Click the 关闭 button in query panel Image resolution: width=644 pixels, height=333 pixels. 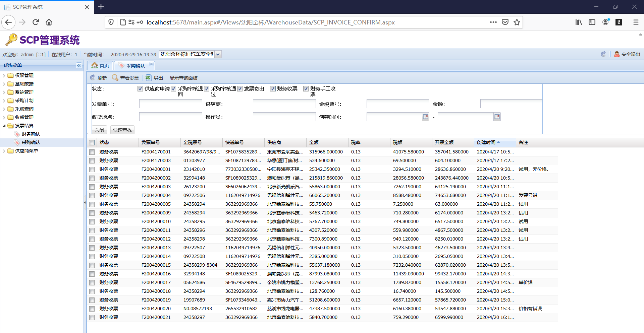coord(99,130)
